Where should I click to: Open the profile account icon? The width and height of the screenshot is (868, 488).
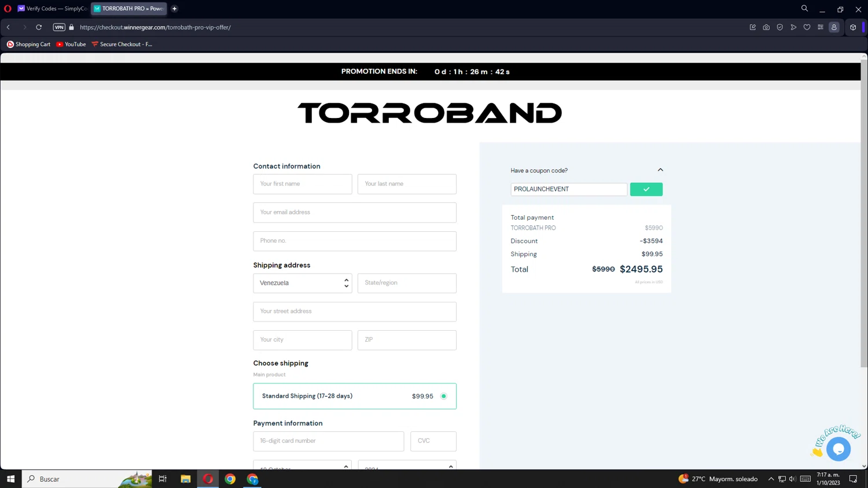pos(834,27)
